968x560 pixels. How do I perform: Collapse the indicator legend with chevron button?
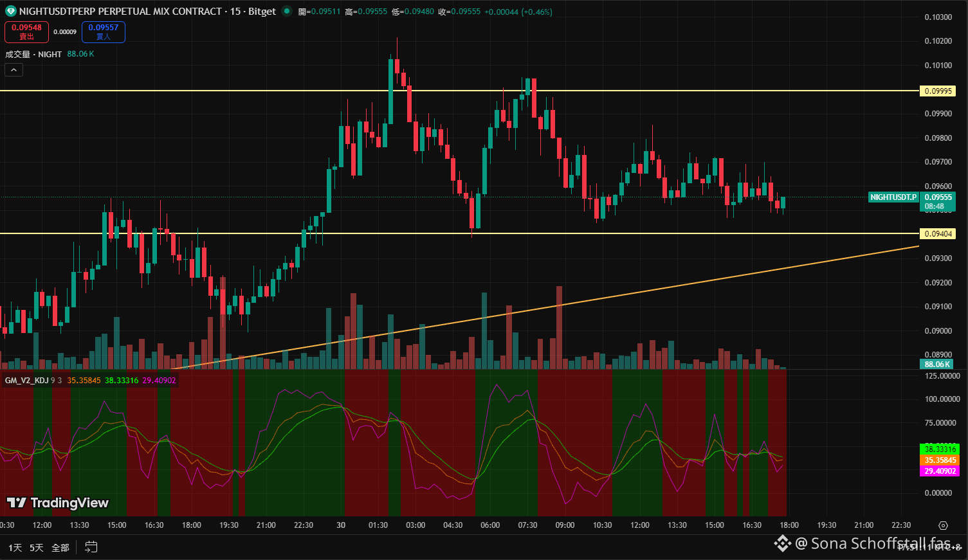[14, 70]
